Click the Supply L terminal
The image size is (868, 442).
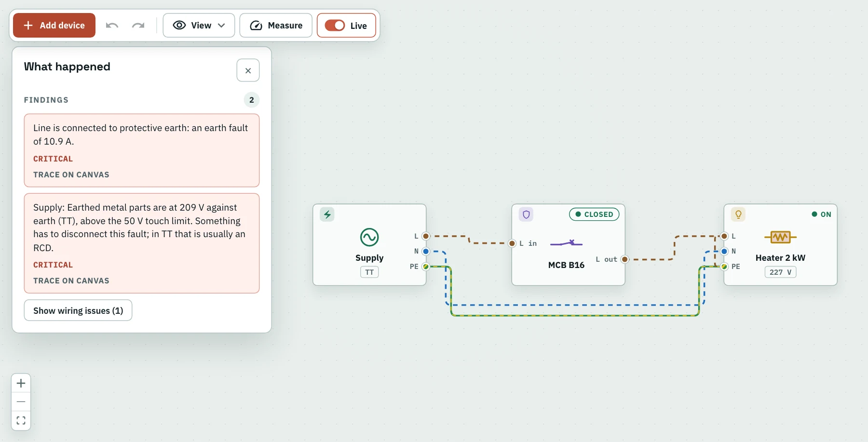[x=426, y=236]
